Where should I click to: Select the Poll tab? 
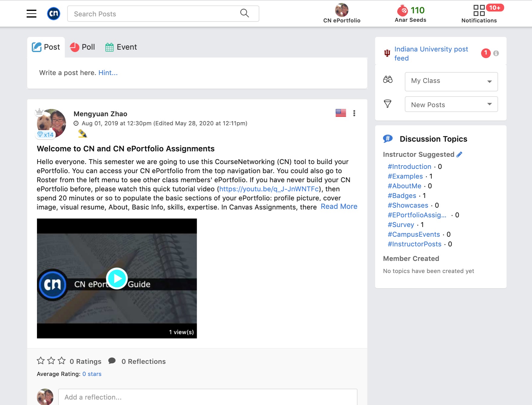[x=82, y=47]
